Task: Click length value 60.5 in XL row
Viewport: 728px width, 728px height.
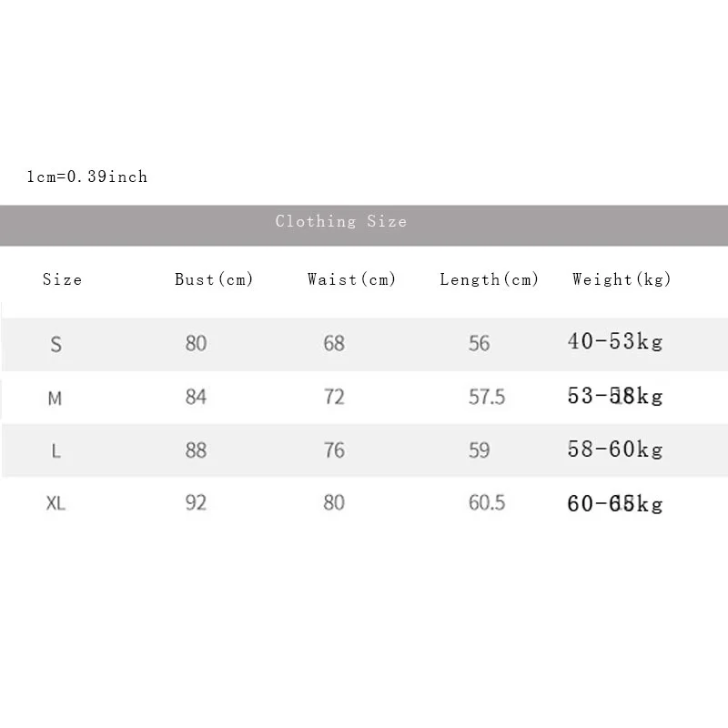Action: [487, 503]
